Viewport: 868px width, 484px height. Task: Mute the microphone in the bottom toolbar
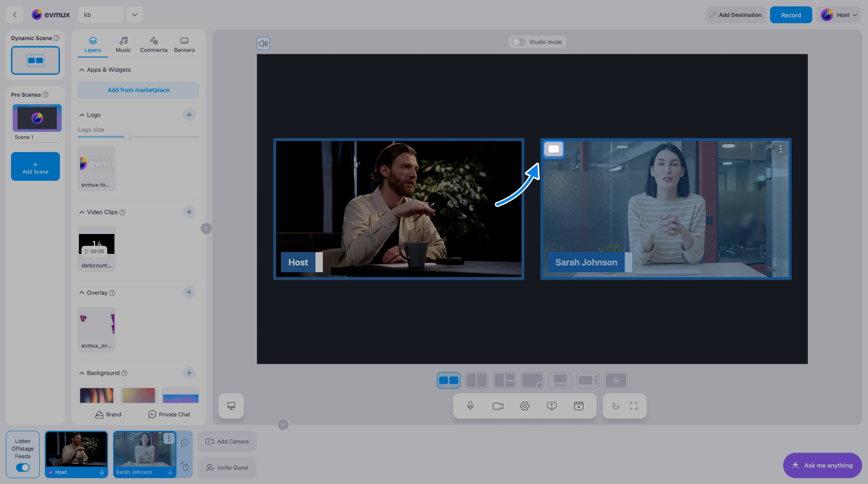pyautogui.click(x=470, y=406)
